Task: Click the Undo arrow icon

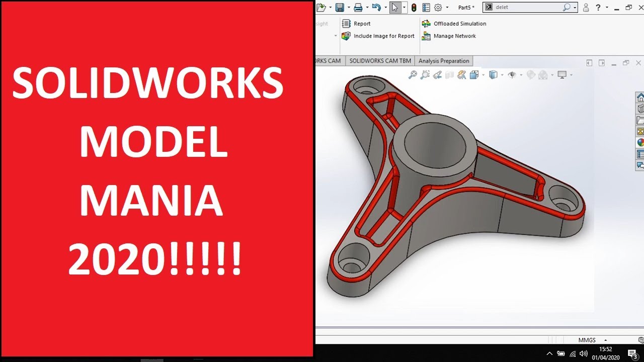Action: (x=376, y=7)
